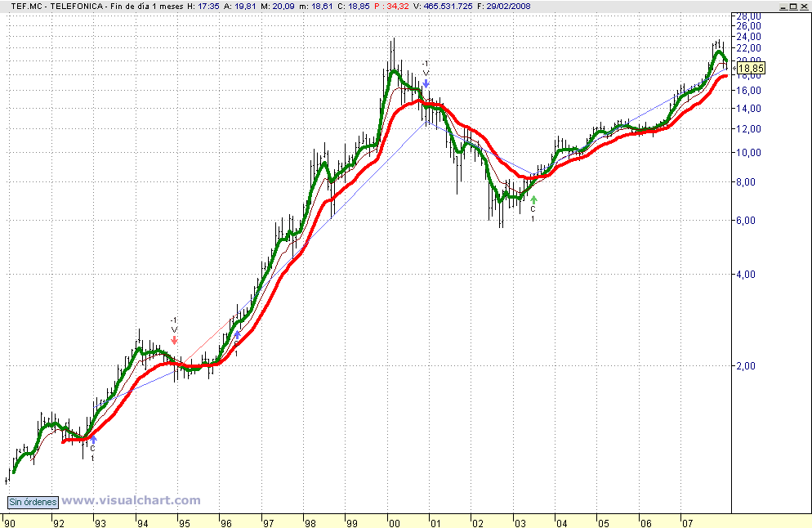Select the chart title 'TEF.MC - TELEFONICA'
Viewport: 812px width, 528px height.
tap(57, 7)
